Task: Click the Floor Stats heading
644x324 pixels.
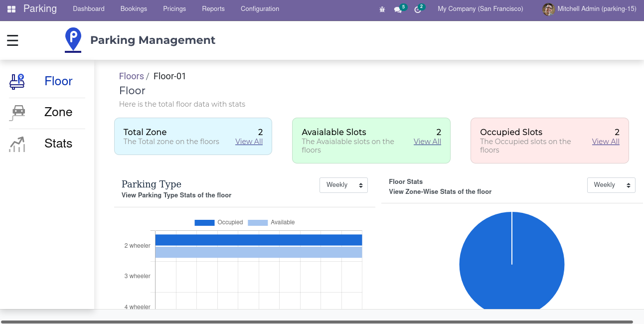Action: pyautogui.click(x=406, y=182)
